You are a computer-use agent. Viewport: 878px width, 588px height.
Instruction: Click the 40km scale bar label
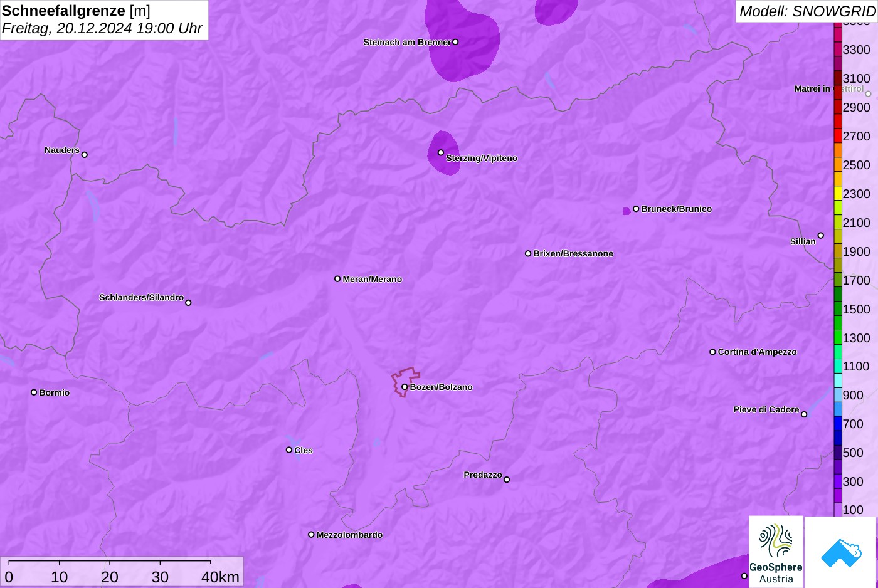(x=220, y=577)
